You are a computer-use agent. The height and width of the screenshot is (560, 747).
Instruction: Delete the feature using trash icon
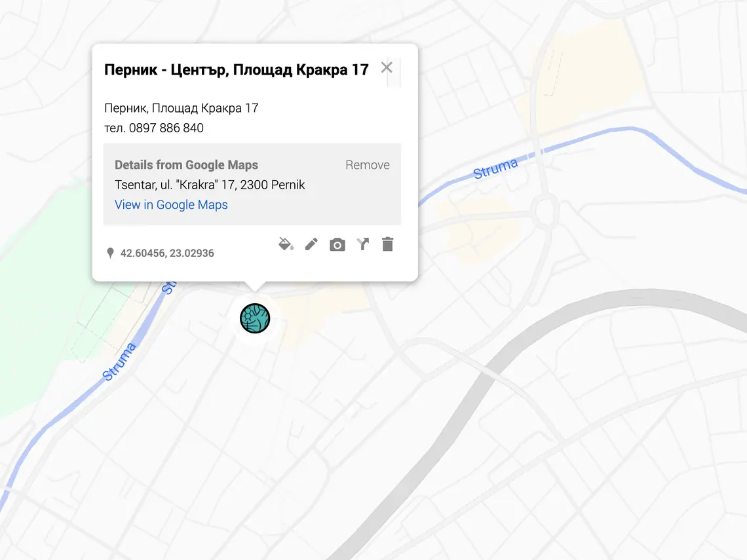click(x=388, y=245)
